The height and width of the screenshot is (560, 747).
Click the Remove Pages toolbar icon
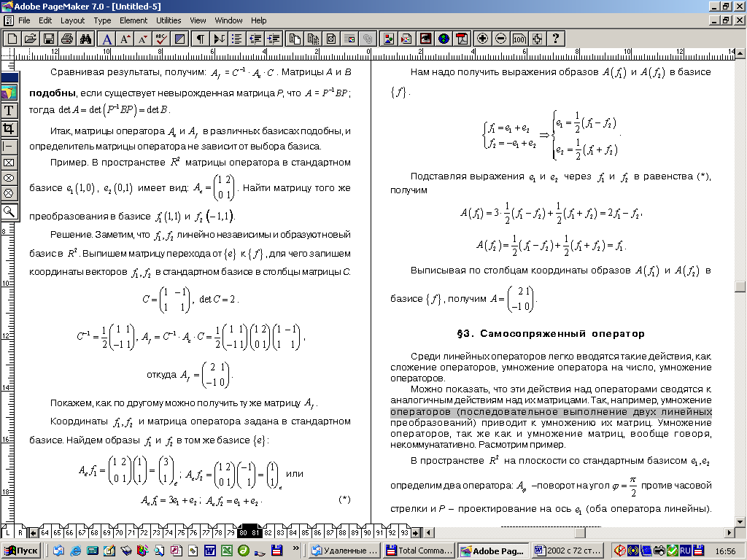pyautogui.click(x=313, y=39)
